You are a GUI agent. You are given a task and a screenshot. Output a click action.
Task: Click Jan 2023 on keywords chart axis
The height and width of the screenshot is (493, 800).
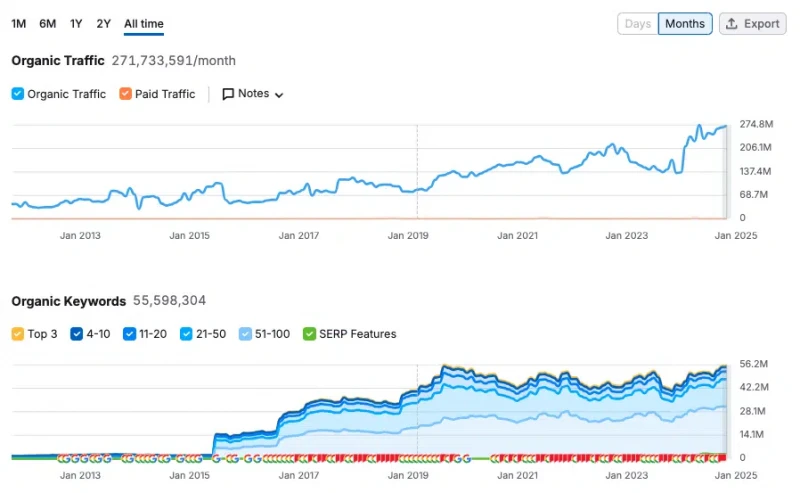point(627,476)
